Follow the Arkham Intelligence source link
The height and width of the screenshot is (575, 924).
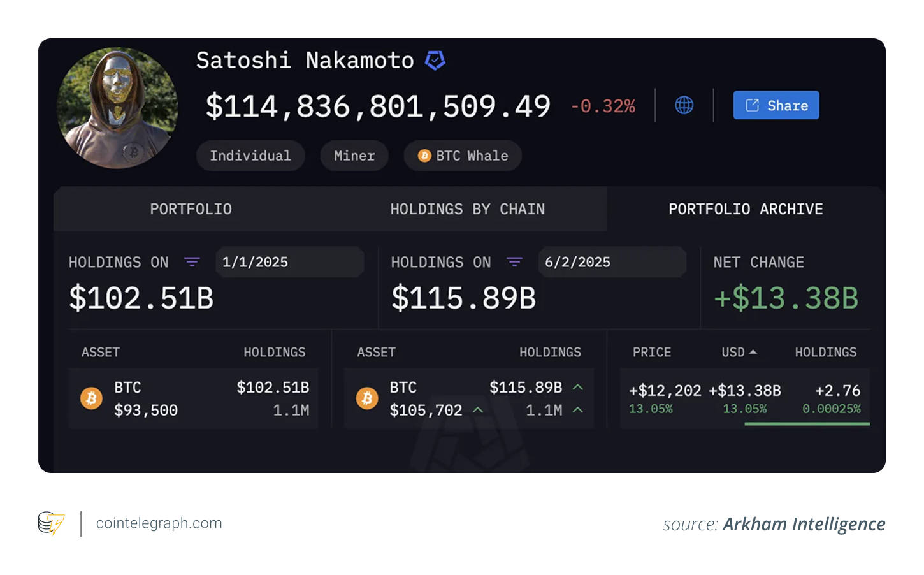[804, 524]
